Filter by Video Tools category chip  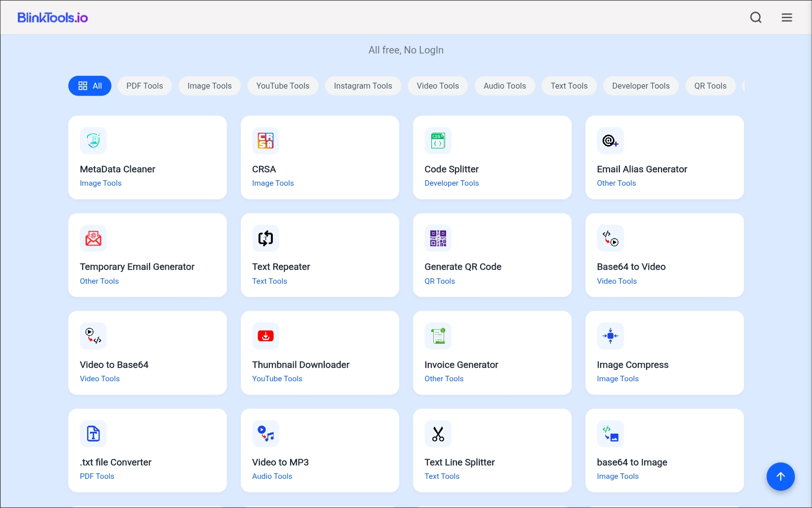(438, 86)
